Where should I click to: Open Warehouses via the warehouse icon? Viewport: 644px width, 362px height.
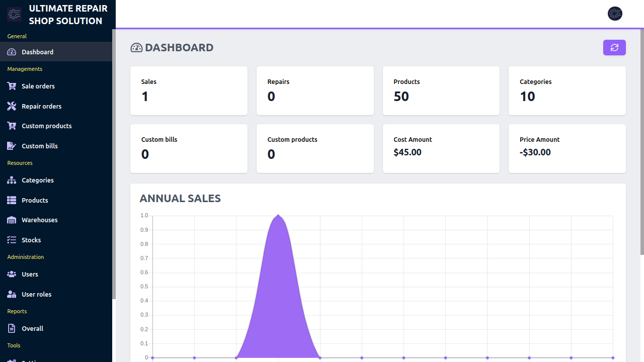pyautogui.click(x=11, y=220)
